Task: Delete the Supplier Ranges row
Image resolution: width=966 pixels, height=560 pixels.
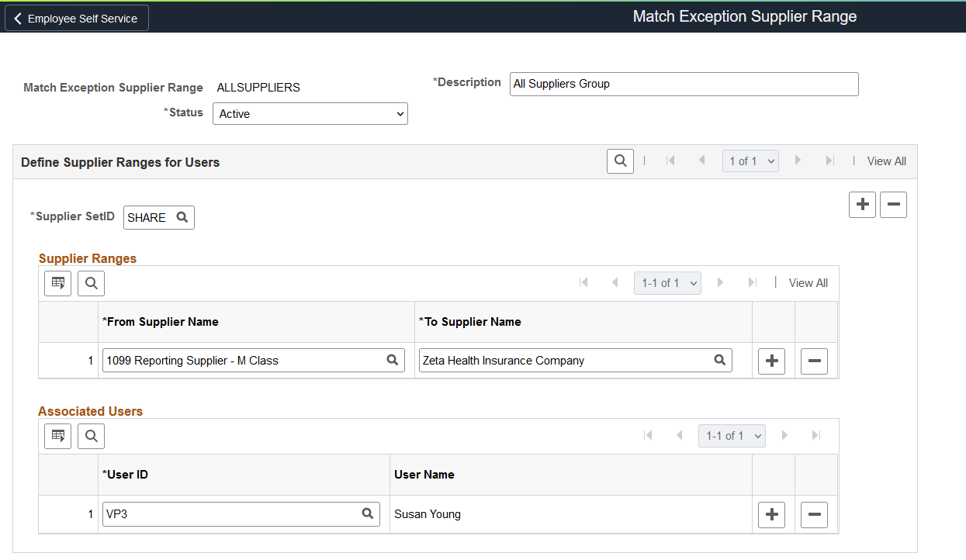Action: click(814, 361)
